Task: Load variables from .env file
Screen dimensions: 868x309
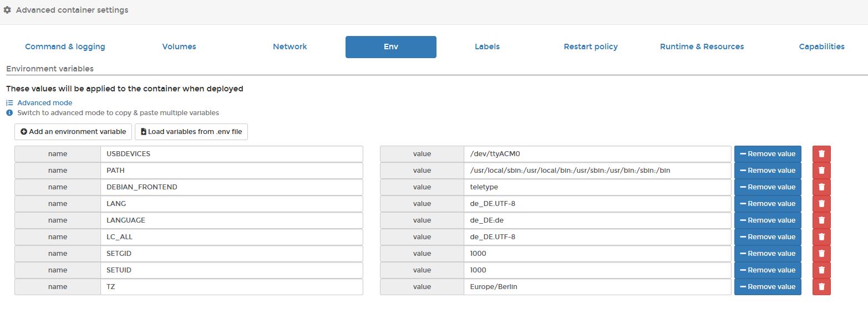Action: [x=191, y=132]
